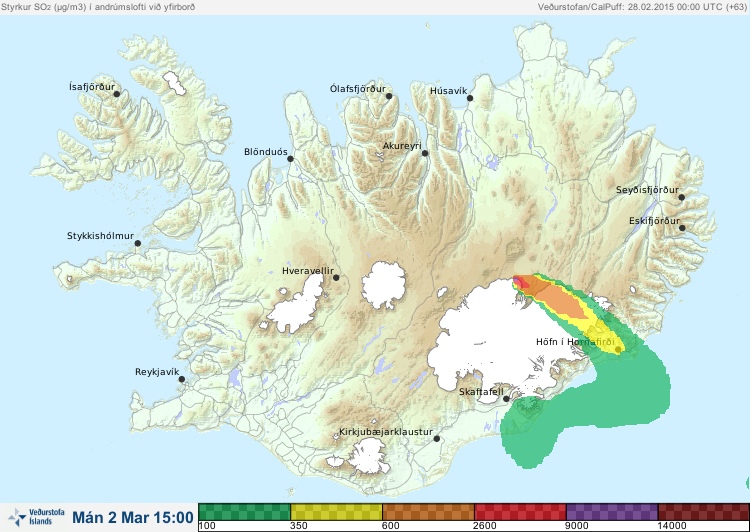Click the Hveravellir marker dot
Image resolution: width=750 pixels, height=532 pixels.
[x=336, y=277]
